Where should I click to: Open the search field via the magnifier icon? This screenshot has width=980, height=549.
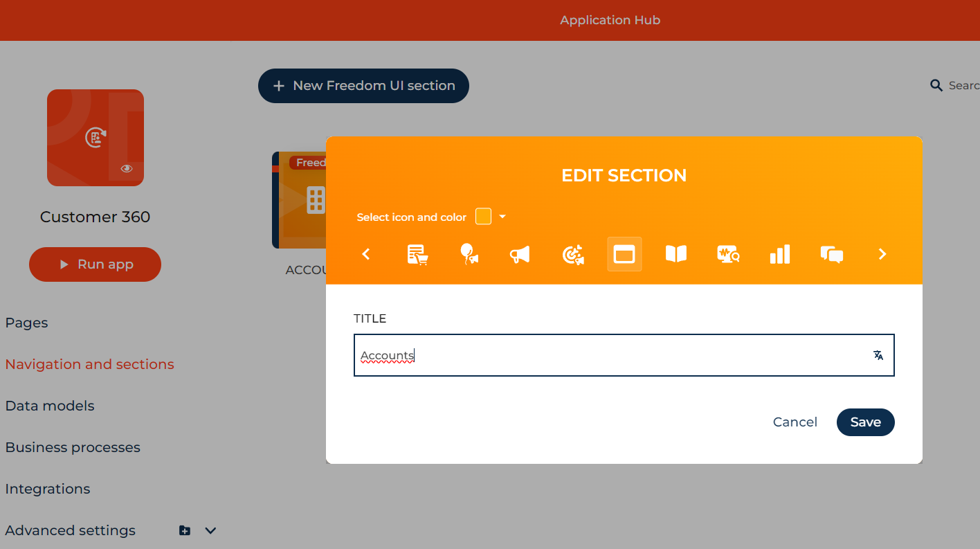click(936, 85)
